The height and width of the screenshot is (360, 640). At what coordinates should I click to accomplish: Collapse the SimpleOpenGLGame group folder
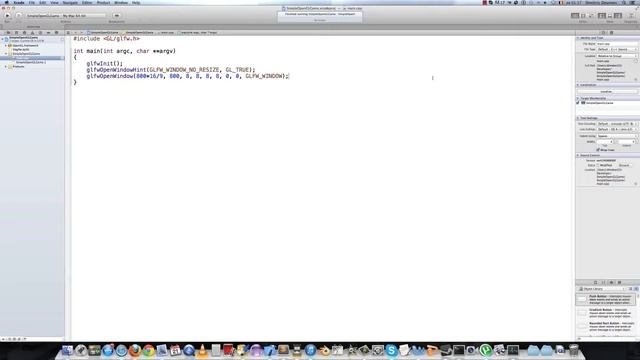pos(6,54)
